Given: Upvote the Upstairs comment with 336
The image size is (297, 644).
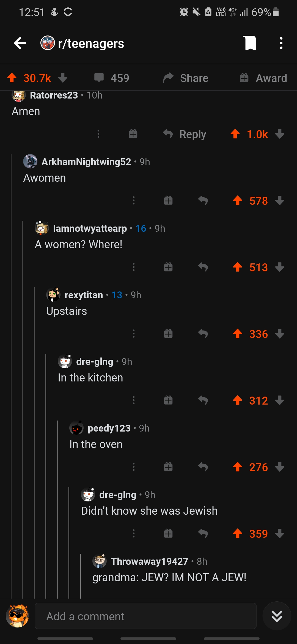Looking at the screenshot, I should pos(238,334).
